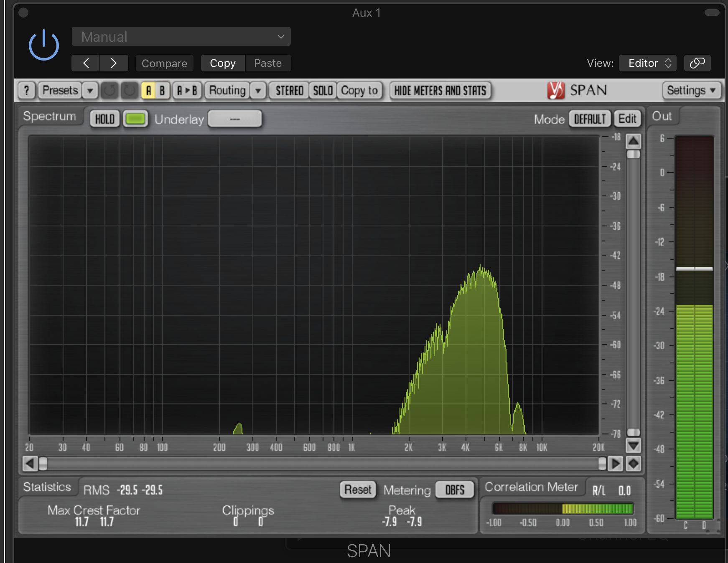Go to previous preset arrow

tap(86, 63)
